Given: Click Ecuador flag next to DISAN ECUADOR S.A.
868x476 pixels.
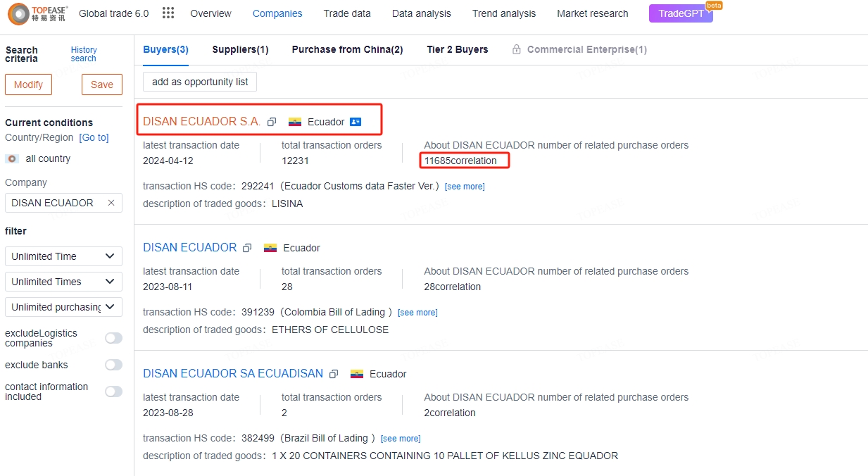Looking at the screenshot, I should pyautogui.click(x=295, y=122).
